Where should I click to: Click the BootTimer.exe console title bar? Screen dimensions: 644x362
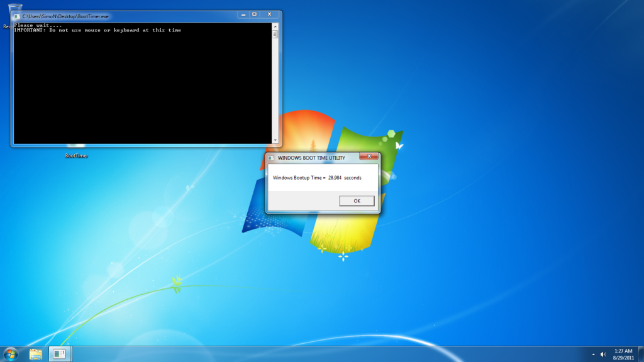point(157,15)
